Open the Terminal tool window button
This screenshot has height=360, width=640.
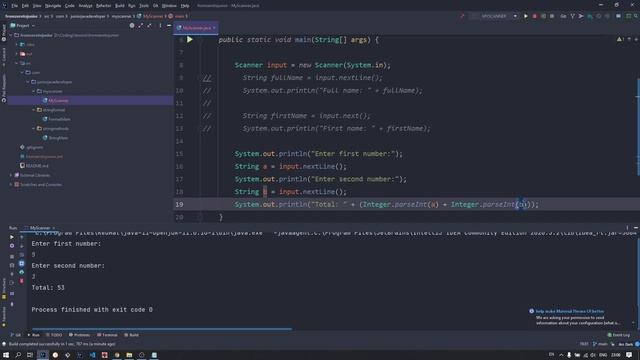coord(107,335)
